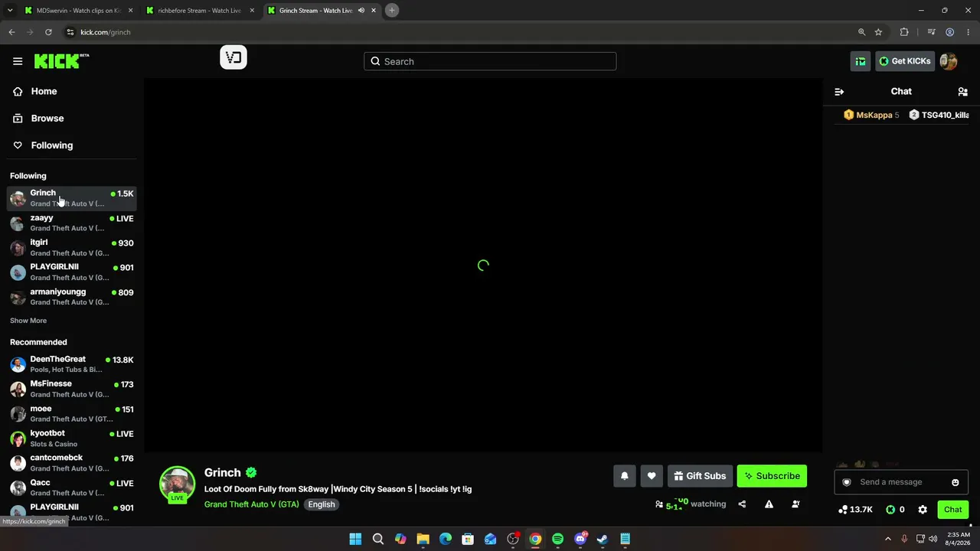Open the Chrome profile button
The image size is (980, 551).
coord(949,32)
